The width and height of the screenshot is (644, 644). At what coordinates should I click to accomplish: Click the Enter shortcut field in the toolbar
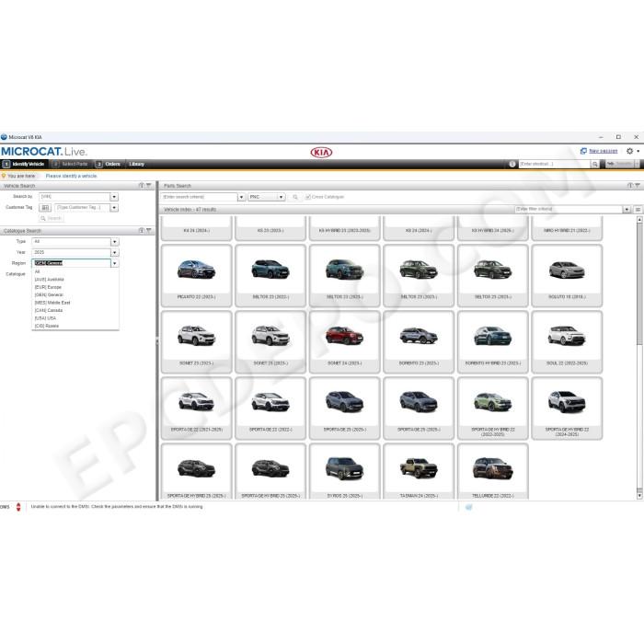point(555,165)
